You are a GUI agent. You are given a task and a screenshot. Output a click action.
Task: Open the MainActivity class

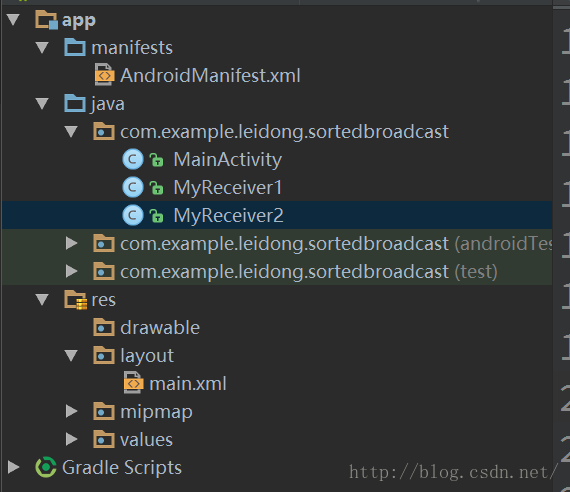coord(228,160)
